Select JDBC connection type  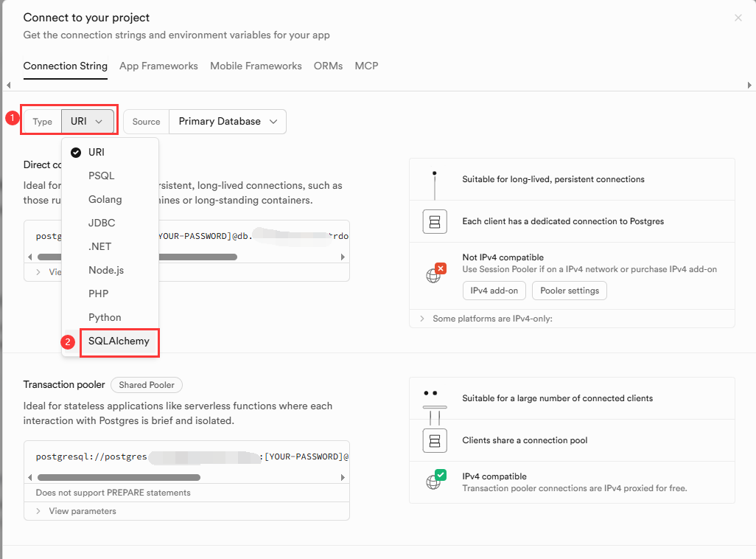click(x=102, y=223)
